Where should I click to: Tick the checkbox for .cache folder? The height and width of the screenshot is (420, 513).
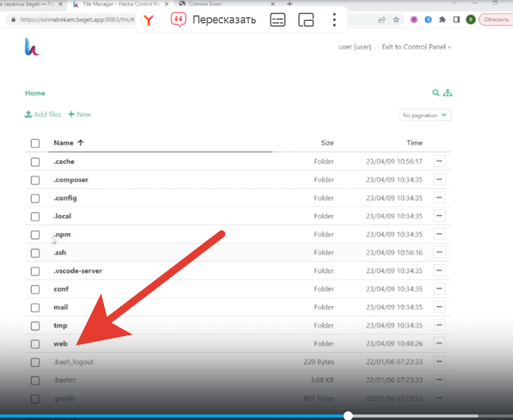click(x=35, y=162)
